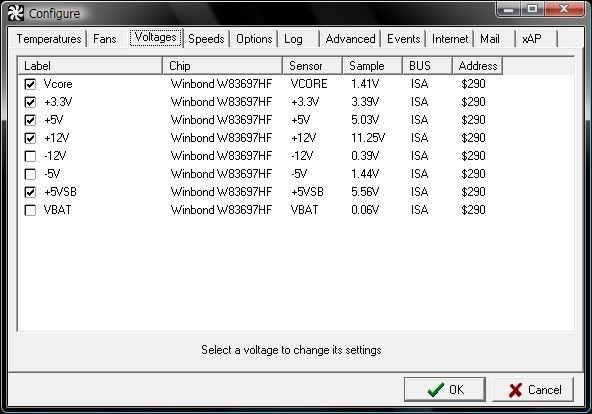Sort by the Label column header
Image resolution: width=592 pixels, height=414 pixels.
[90, 66]
